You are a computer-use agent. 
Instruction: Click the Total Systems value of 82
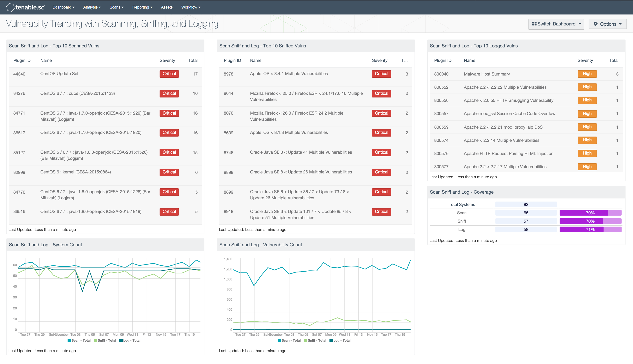[x=526, y=204]
